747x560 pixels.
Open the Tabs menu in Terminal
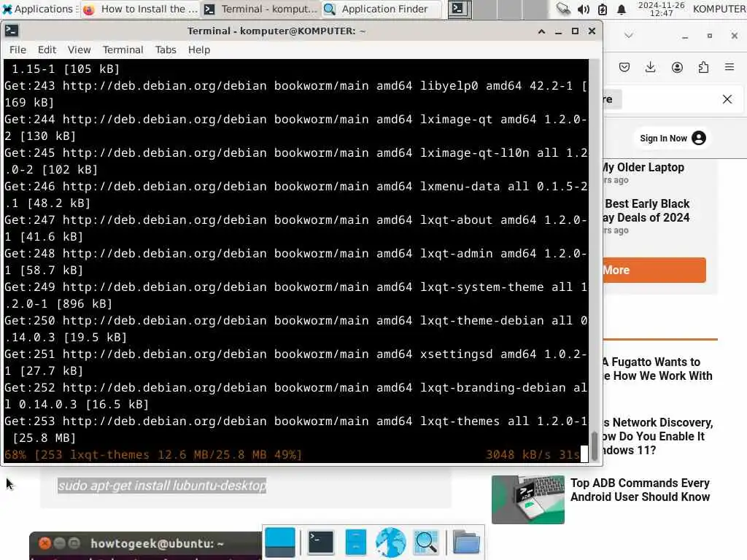coord(166,50)
